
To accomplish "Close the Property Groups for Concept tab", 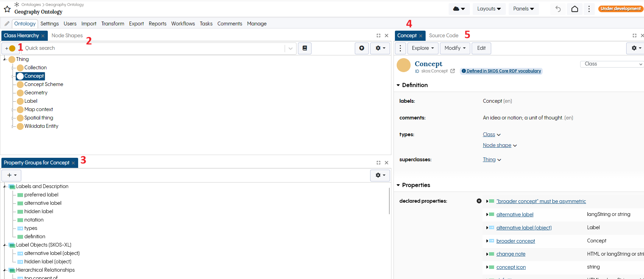I will point(73,163).
